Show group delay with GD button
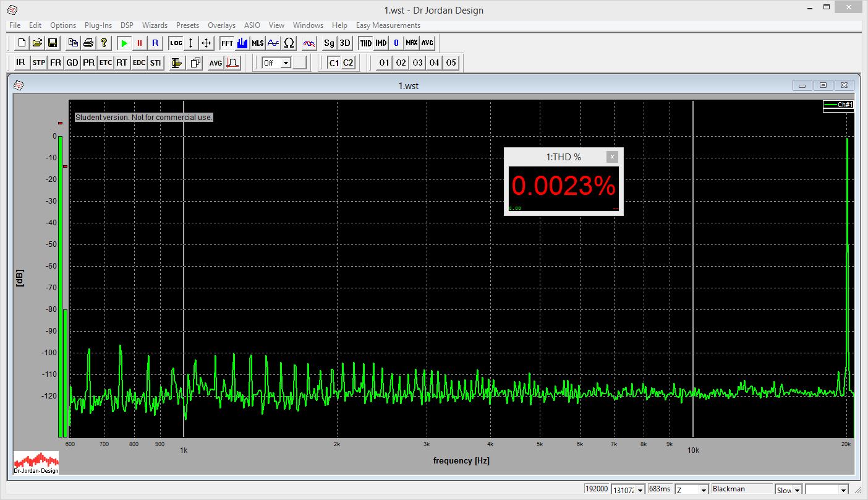 click(x=72, y=62)
